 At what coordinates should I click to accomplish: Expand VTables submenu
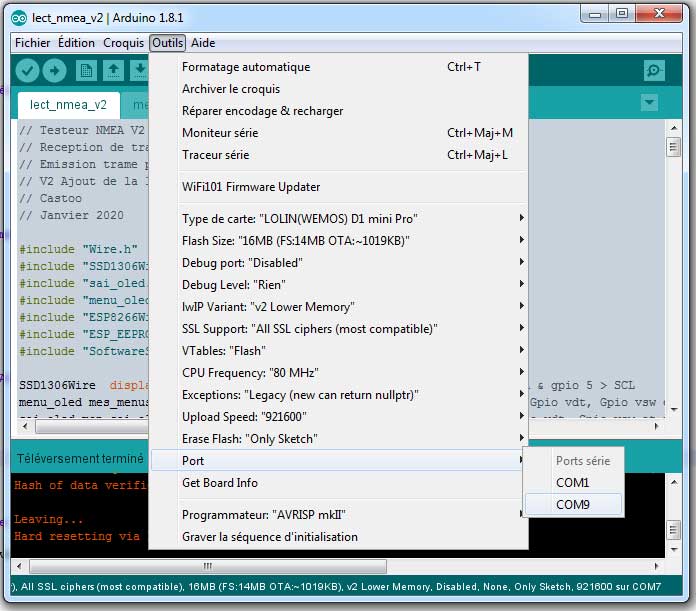pyautogui.click(x=338, y=351)
